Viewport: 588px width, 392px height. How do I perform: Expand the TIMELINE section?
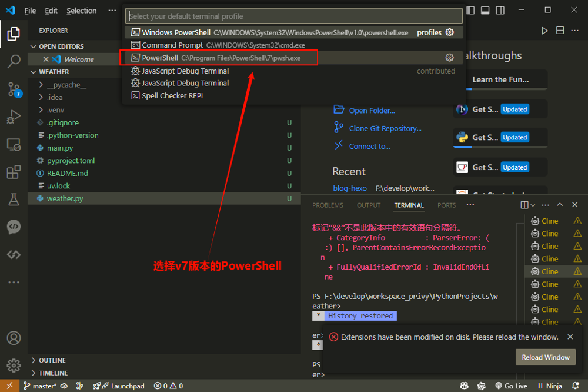click(53, 373)
